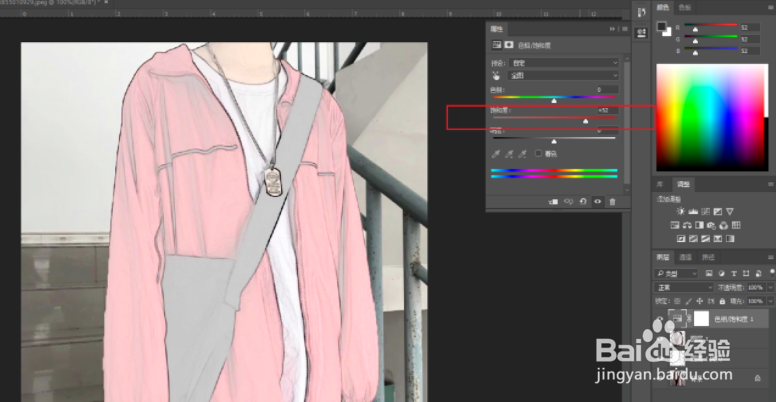776x402 pixels.
Task: Open the color range channel dropdown
Action: coord(563,76)
